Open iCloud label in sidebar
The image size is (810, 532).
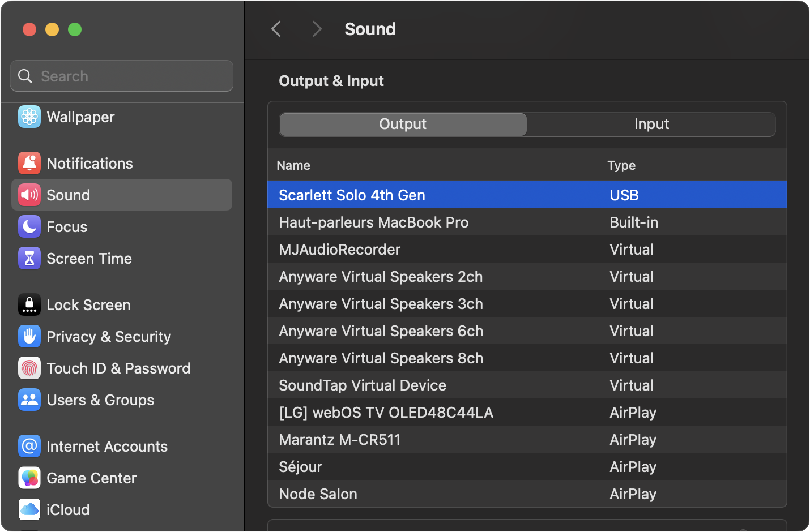(68, 510)
